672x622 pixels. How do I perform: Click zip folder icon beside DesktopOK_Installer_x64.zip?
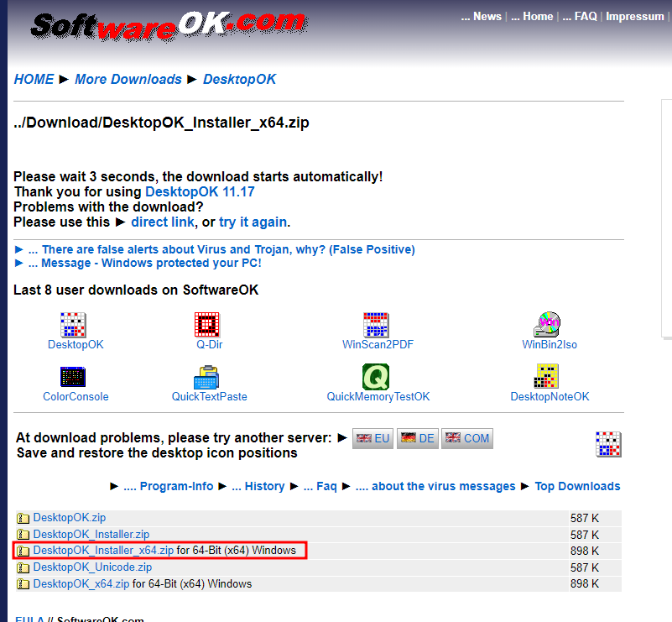click(23, 551)
